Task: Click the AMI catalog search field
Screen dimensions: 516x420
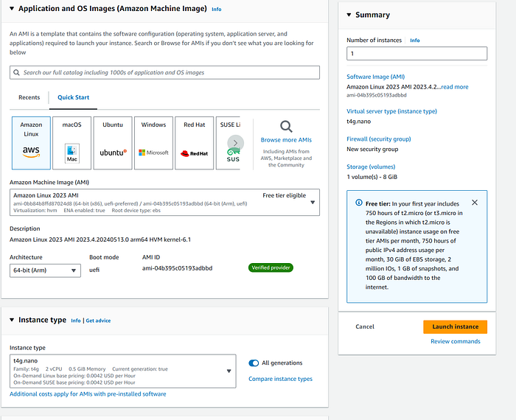Action: pyautogui.click(x=165, y=73)
